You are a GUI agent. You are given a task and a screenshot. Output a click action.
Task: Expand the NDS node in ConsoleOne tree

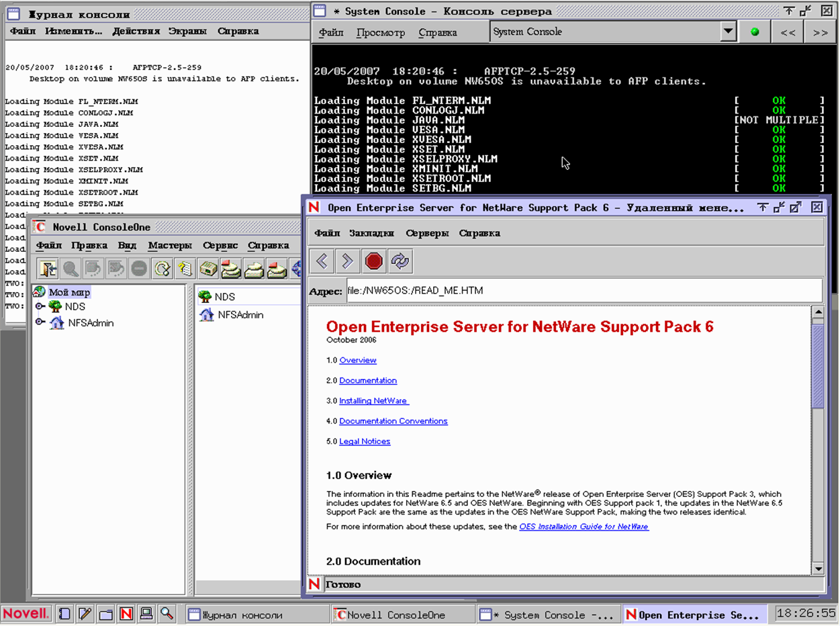40,306
